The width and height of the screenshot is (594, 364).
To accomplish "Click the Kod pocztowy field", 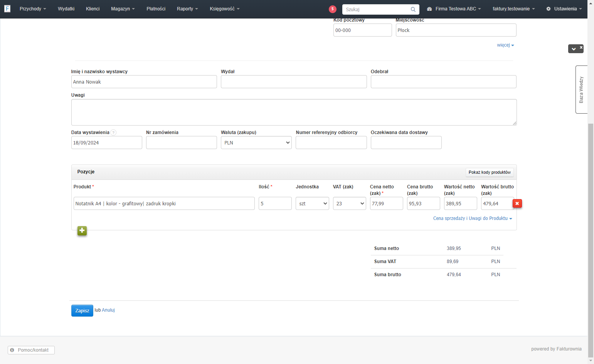I will (363, 30).
